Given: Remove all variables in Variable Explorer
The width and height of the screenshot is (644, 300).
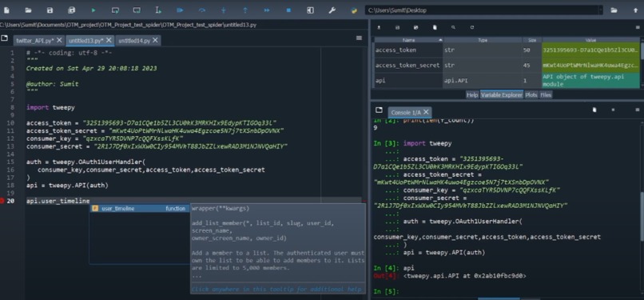Looking at the screenshot, I should pyautogui.click(x=435, y=27).
